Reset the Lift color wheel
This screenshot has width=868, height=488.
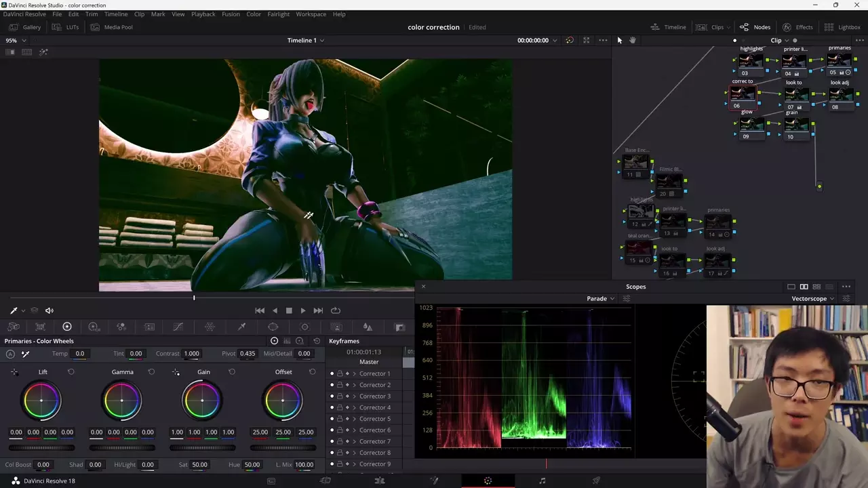tap(71, 372)
